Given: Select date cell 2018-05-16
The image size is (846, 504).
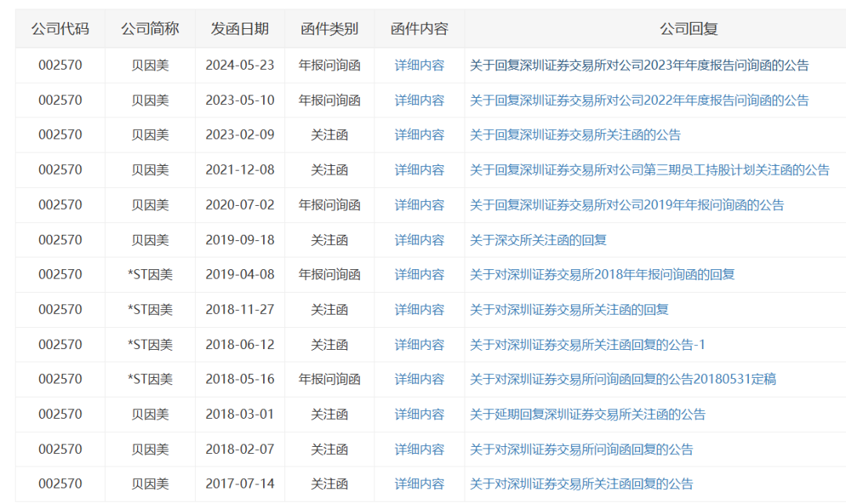Looking at the screenshot, I should point(240,379).
